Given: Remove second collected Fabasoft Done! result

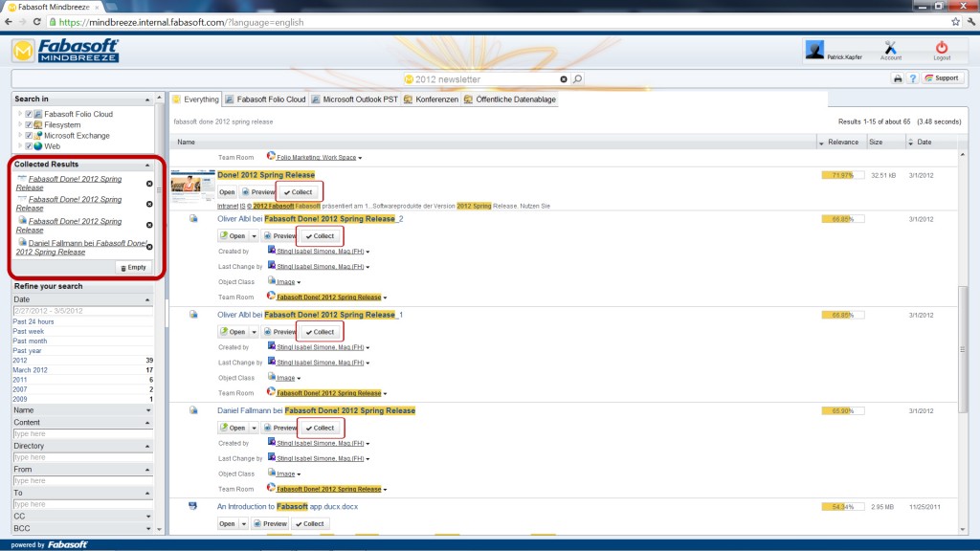Looking at the screenshot, I should click(x=149, y=205).
